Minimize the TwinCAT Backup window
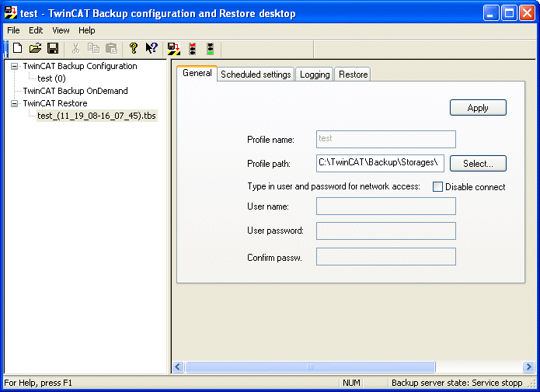This screenshot has width=540, height=392. pos(491,13)
